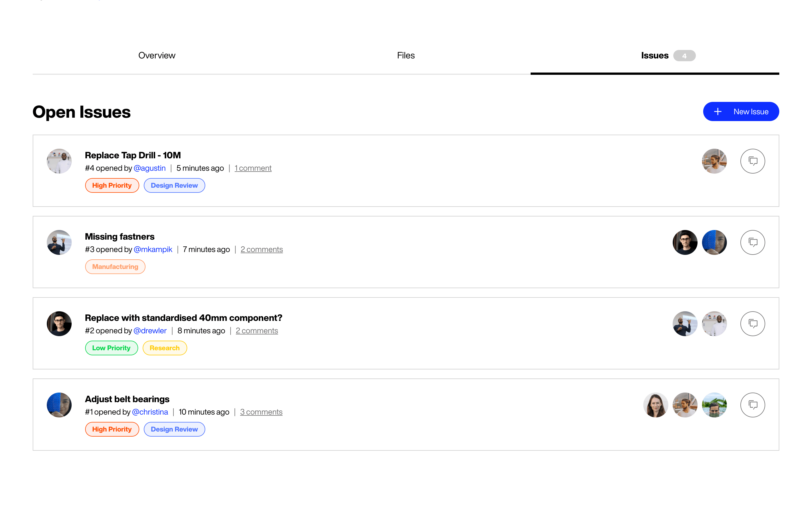Screen dimensions: 812x508
Task: Click the issues count badge showing 4
Action: point(684,56)
